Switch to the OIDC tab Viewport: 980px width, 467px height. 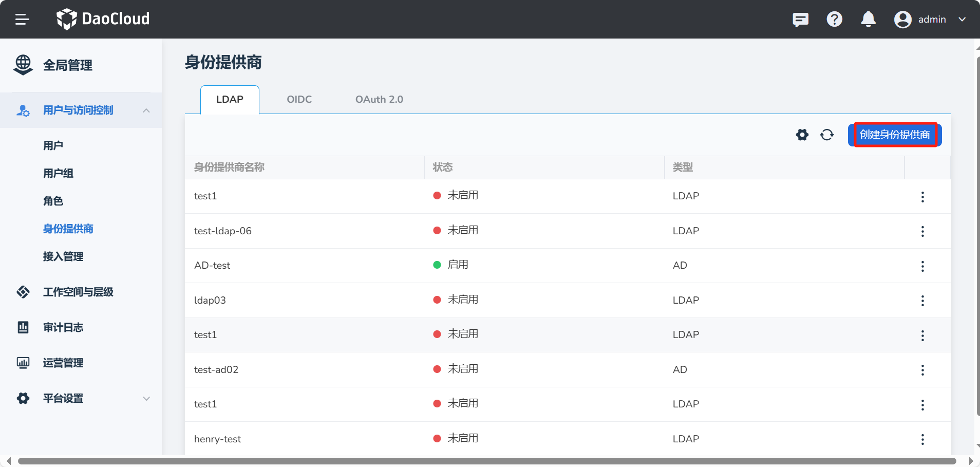[x=299, y=100]
